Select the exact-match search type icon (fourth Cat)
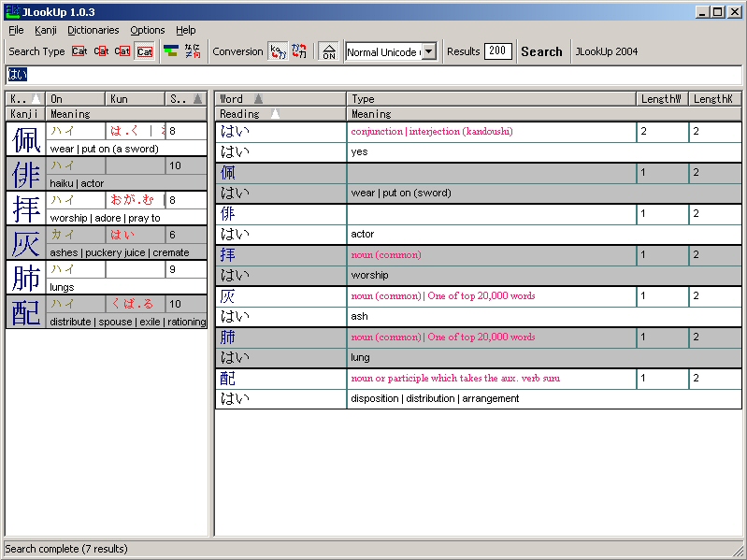747x560 pixels. (145, 51)
